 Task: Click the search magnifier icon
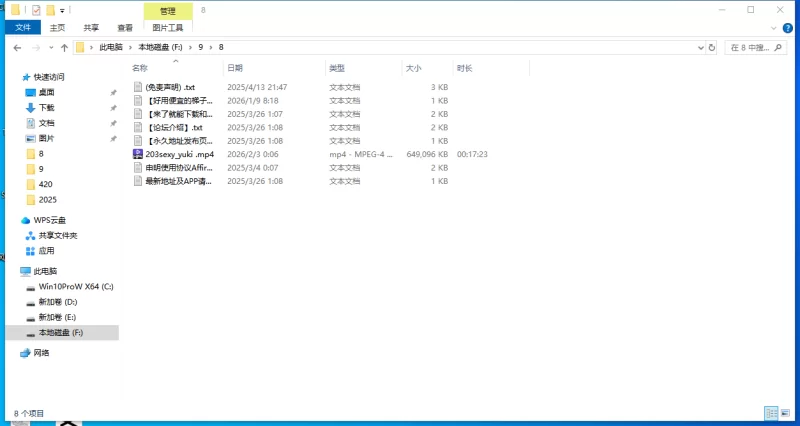coord(778,47)
